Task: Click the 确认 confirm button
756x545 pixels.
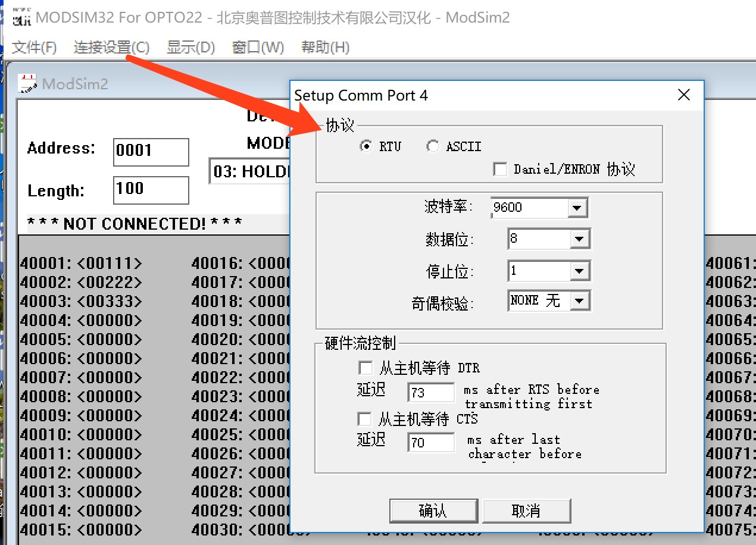Action: (x=433, y=510)
